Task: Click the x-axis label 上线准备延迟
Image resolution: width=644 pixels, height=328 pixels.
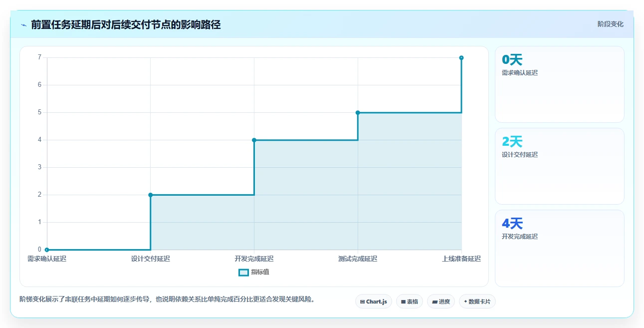Action: (x=461, y=259)
